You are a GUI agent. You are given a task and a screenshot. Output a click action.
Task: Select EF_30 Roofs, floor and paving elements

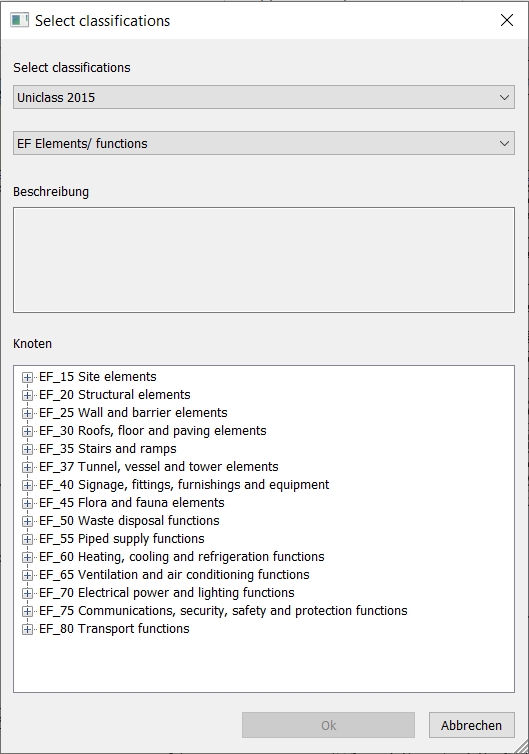tap(152, 431)
